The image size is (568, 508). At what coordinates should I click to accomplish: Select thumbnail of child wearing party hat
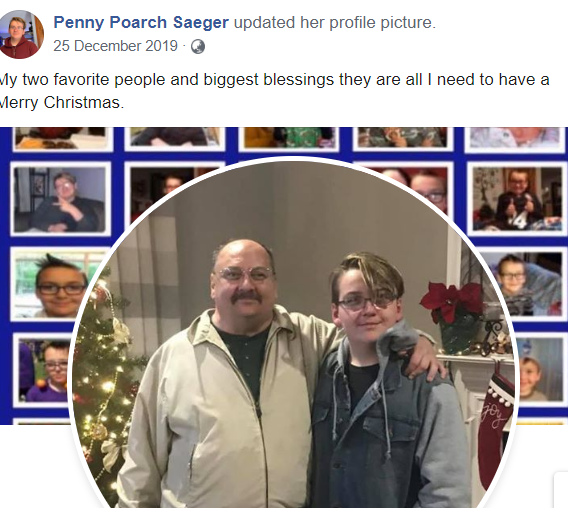point(539,370)
